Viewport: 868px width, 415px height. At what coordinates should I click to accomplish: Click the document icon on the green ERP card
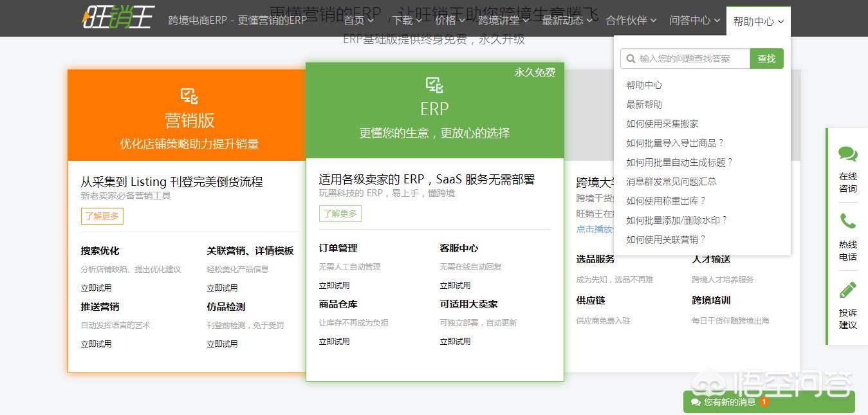coord(434,84)
